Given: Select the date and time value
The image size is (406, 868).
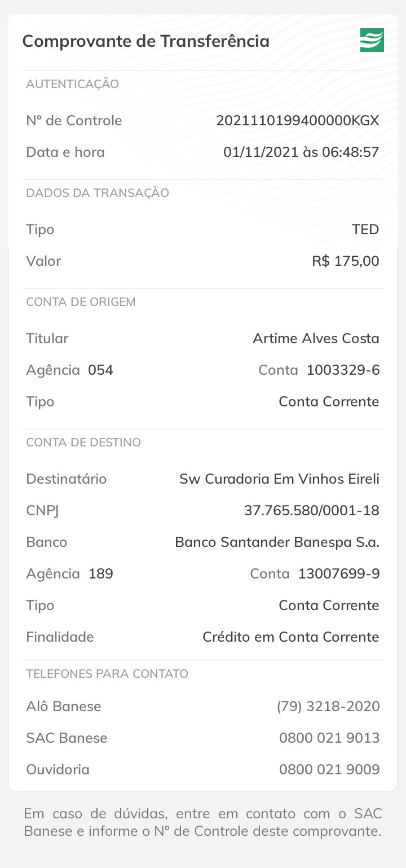Looking at the screenshot, I should (x=301, y=152).
